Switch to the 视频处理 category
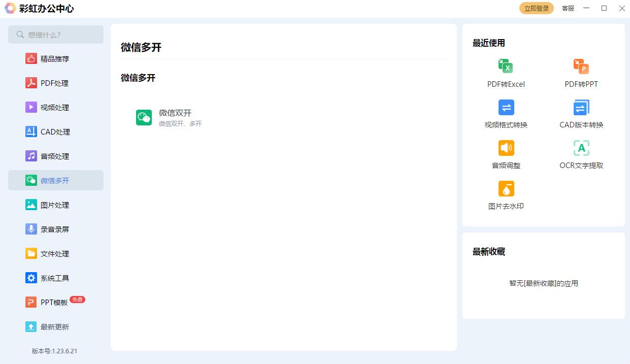Viewport: 630px width, 364px height. pos(55,107)
